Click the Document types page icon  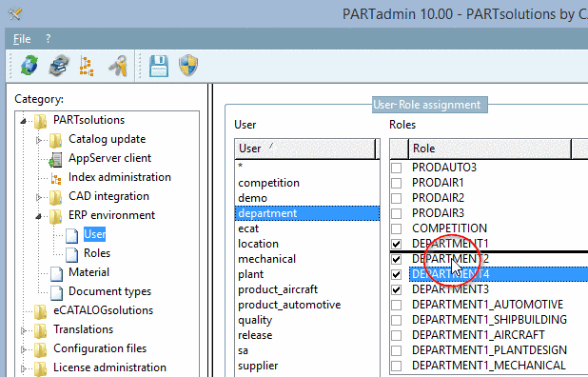coord(57,293)
